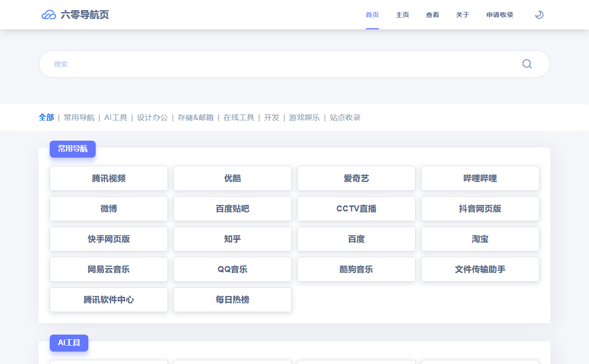
Task: Toggle dark mode moon icon
Action: pyautogui.click(x=539, y=15)
